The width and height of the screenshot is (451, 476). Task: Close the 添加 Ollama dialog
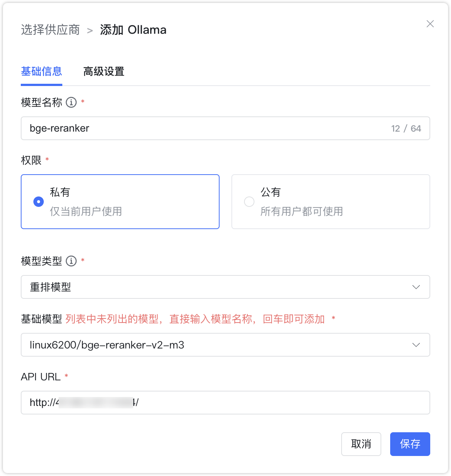coord(430,24)
